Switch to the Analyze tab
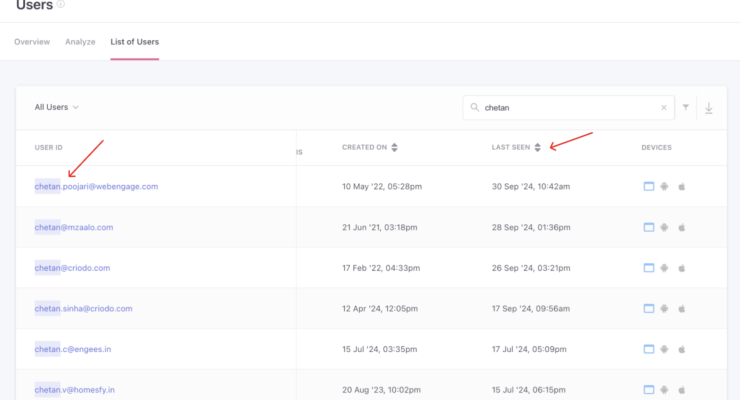 [x=80, y=42]
